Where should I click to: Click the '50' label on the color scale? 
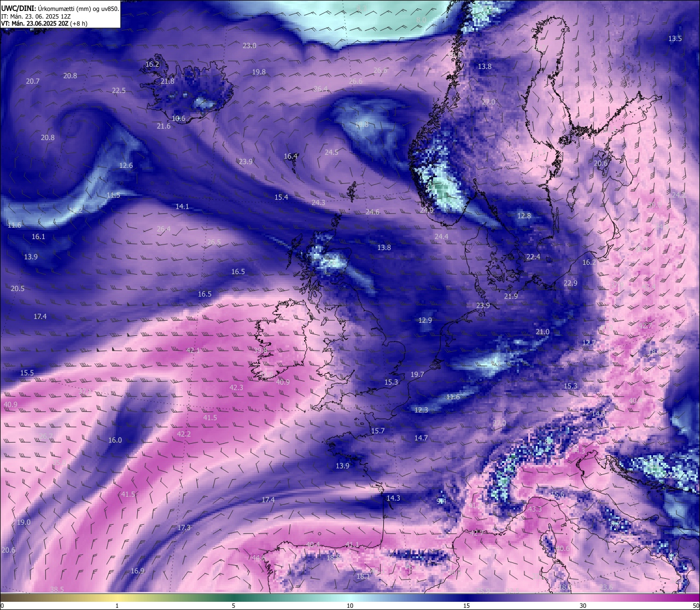pos(696,606)
